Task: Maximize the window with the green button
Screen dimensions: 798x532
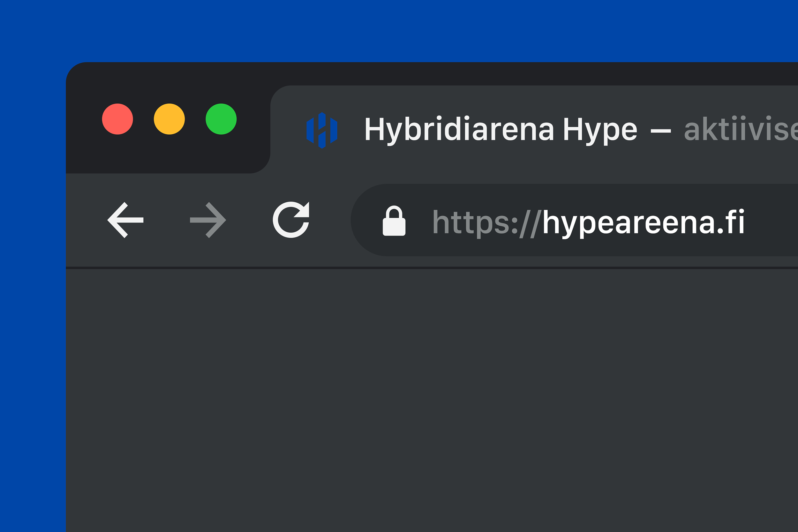Action: coord(221,119)
